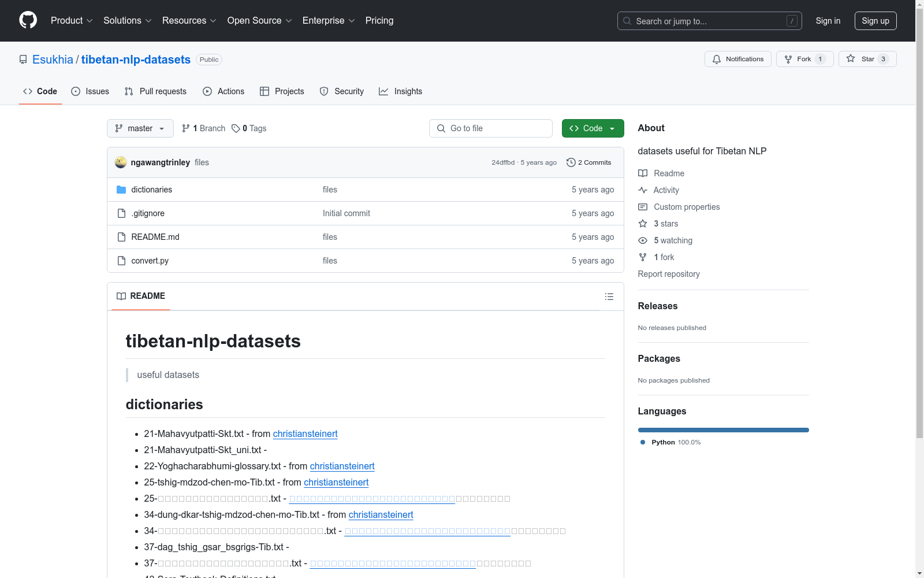The width and height of the screenshot is (924, 578).
Task: Click the Sign up button
Action: point(875,21)
